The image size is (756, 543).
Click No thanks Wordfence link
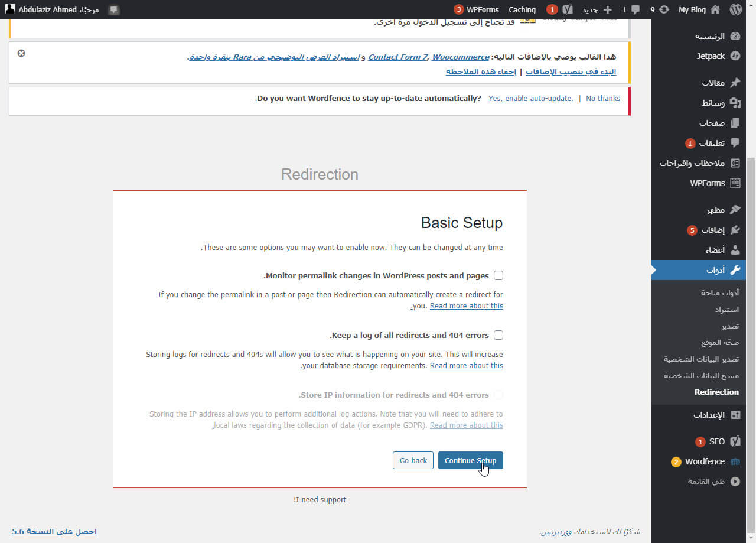click(603, 99)
